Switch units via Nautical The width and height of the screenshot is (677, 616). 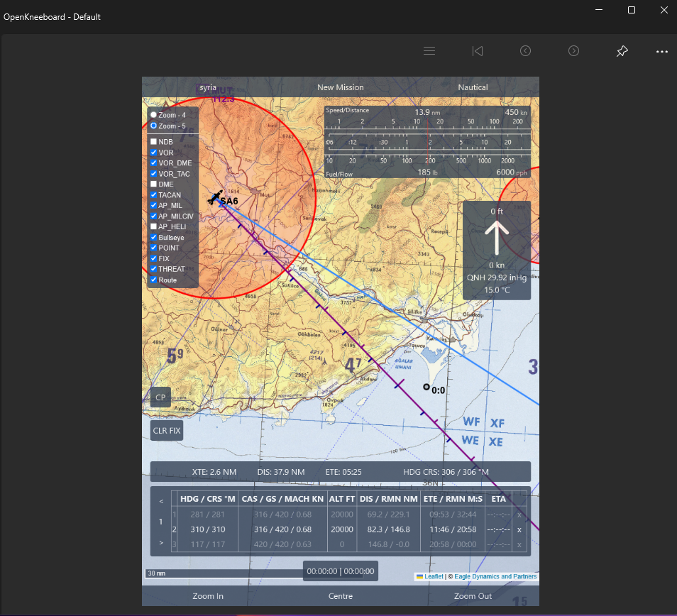coord(473,87)
